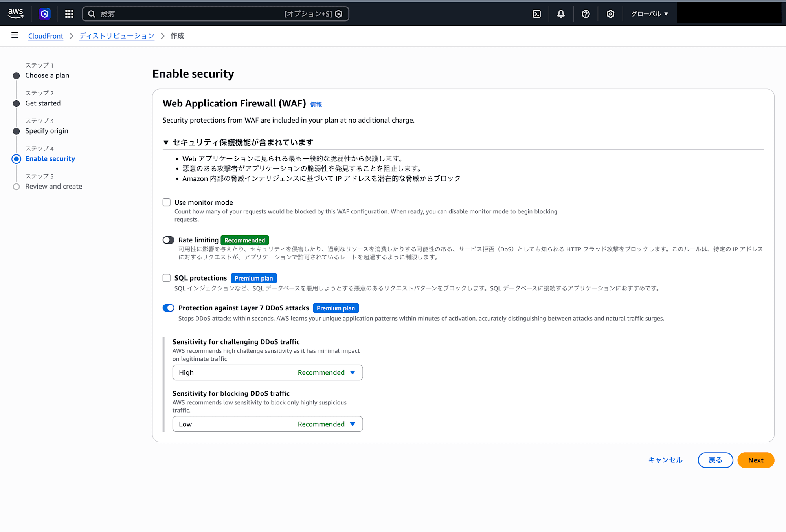
Task: Click the Premium plan badge beside SQL protections
Action: click(x=254, y=278)
